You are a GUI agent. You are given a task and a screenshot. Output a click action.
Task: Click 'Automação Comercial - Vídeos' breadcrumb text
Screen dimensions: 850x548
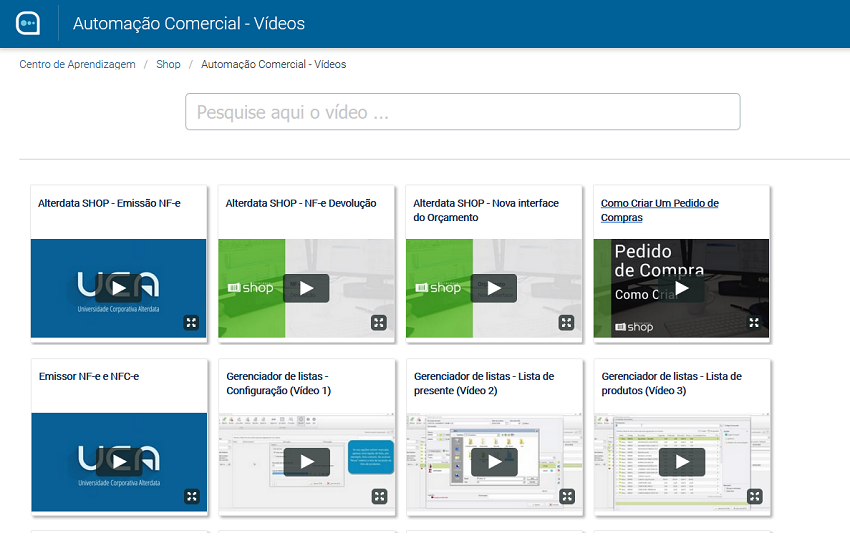coord(273,64)
